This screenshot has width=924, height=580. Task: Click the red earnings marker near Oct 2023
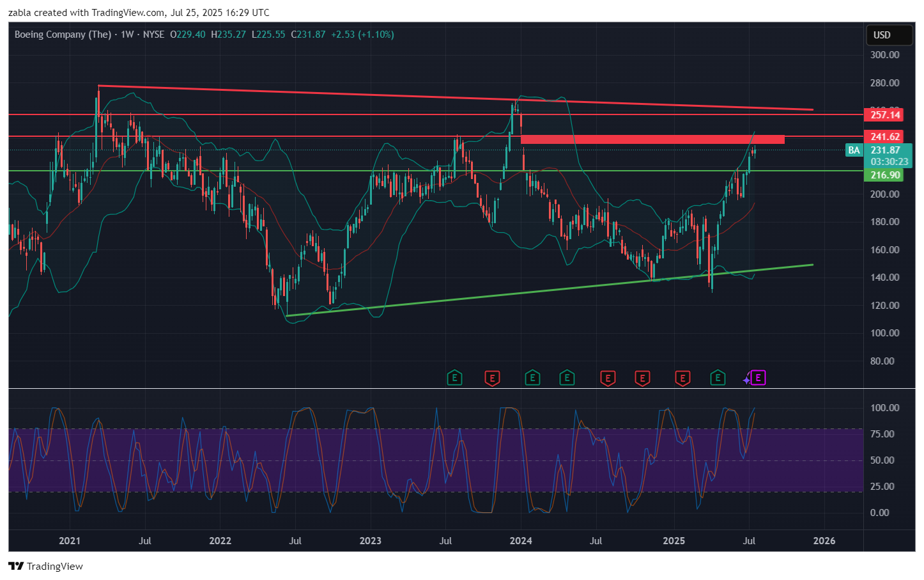[x=492, y=378]
